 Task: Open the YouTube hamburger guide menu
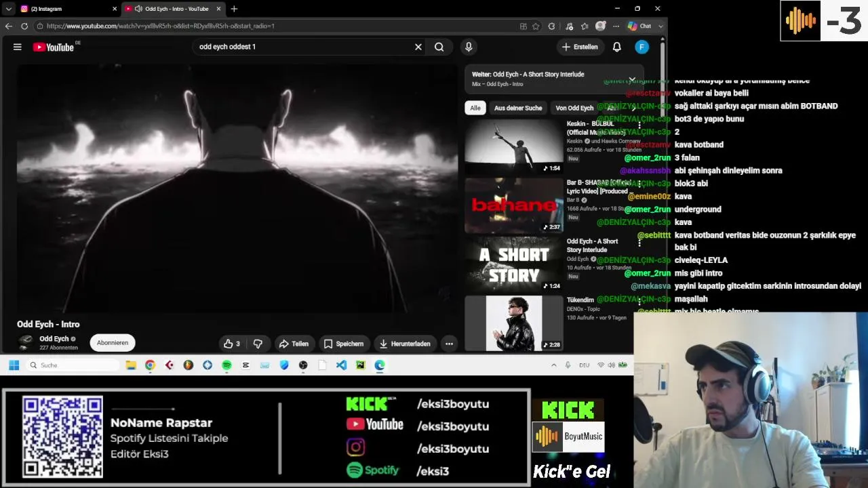coord(18,47)
